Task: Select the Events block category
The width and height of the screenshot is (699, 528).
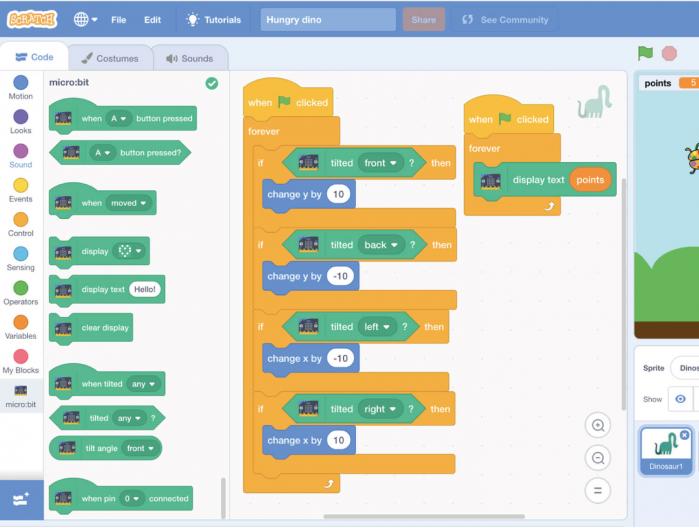Action: pos(21,190)
